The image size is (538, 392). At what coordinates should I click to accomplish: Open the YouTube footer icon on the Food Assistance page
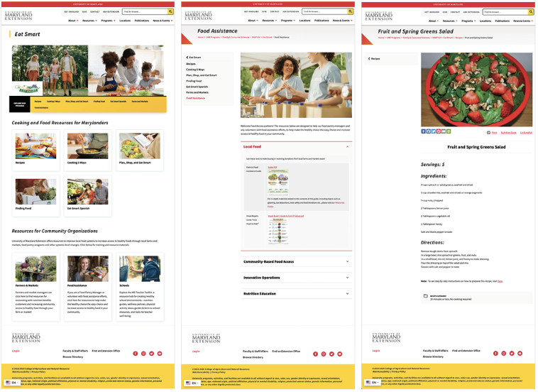[x=340, y=354]
